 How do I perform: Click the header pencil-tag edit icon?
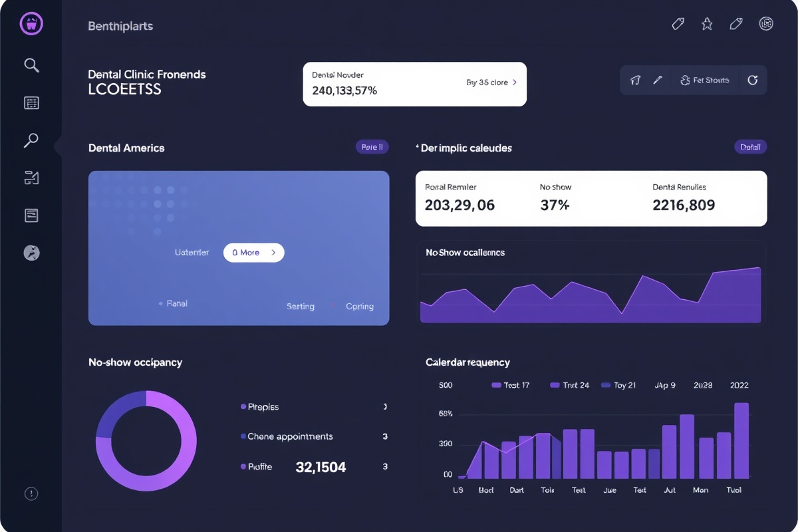(736, 24)
